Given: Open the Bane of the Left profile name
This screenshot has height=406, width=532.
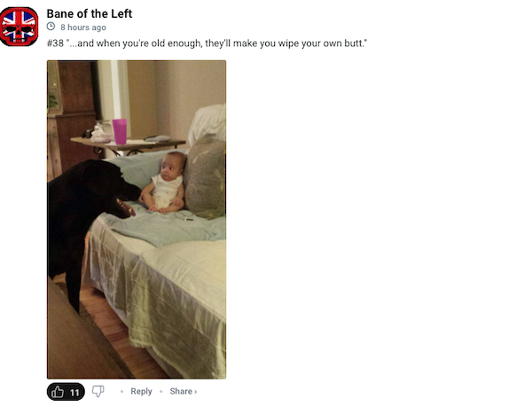Looking at the screenshot, I should click(90, 14).
